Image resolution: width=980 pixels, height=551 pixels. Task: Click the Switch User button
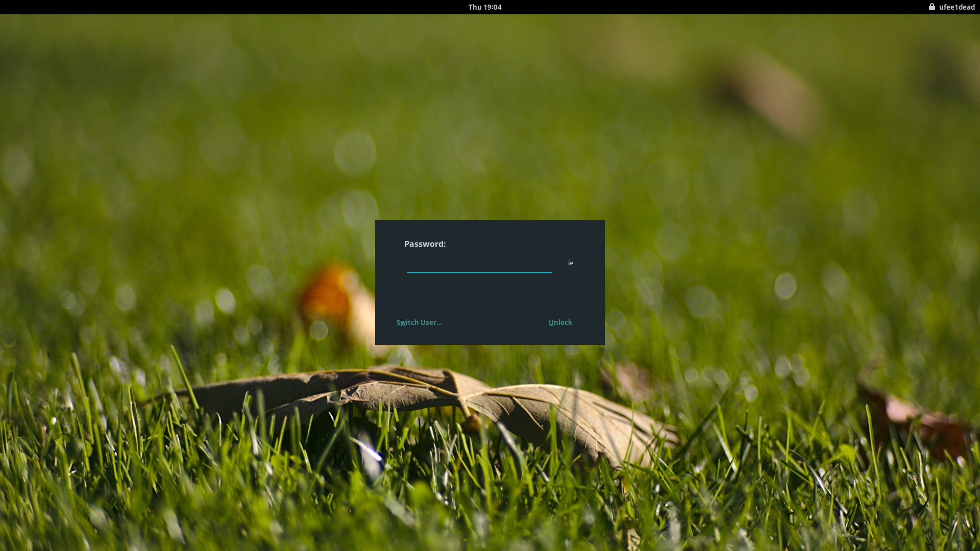(x=419, y=322)
